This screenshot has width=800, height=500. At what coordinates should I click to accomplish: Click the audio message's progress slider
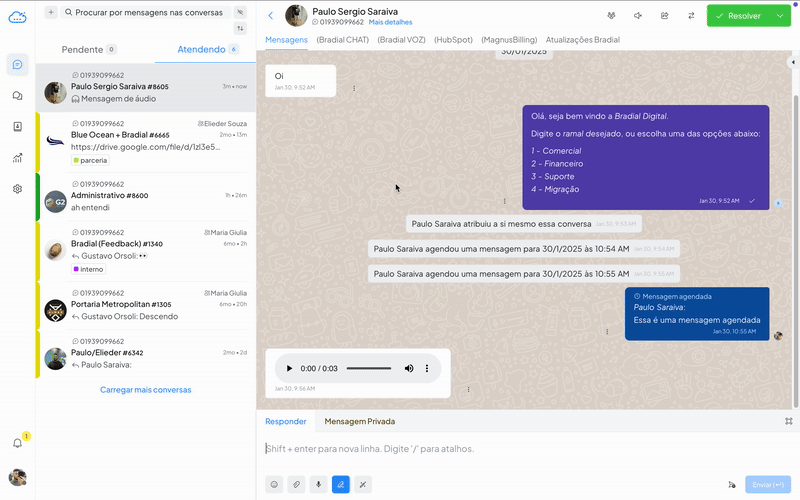pyautogui.click(x=368, y=369)
